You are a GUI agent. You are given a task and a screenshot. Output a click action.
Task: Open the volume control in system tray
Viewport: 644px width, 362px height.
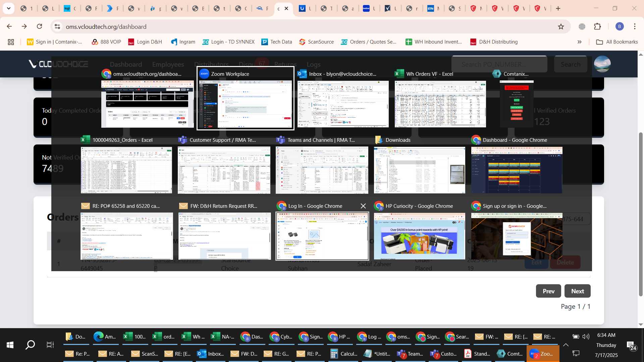pos(586,337)
